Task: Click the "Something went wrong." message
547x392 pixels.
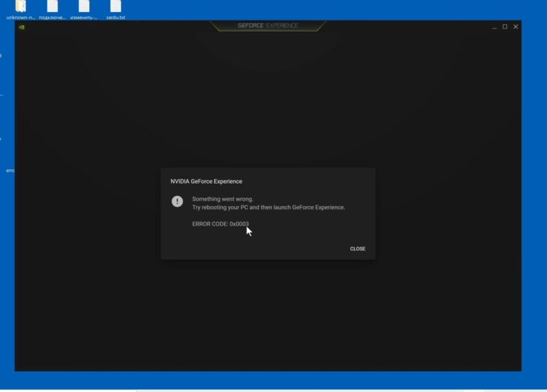Action: (222, 199)
